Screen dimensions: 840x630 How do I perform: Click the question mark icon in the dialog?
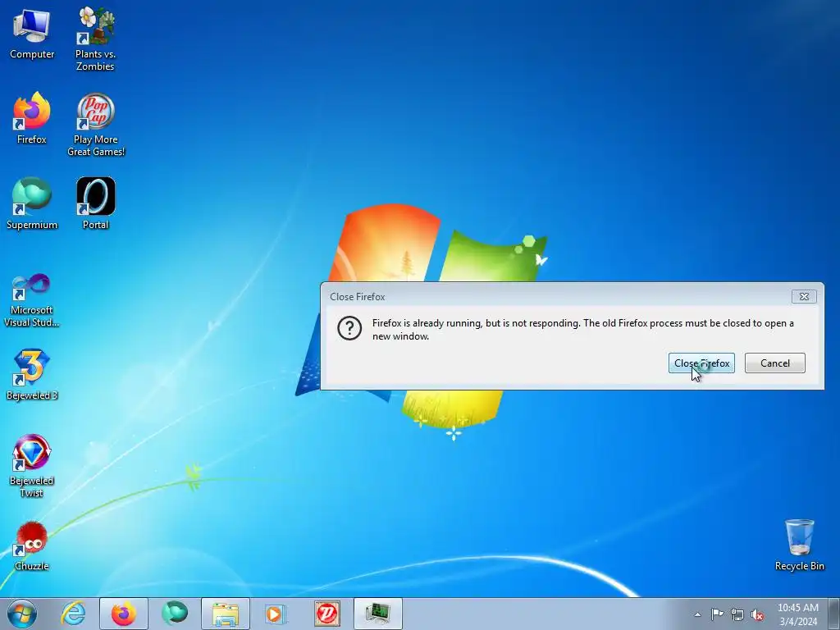point(349,328)
